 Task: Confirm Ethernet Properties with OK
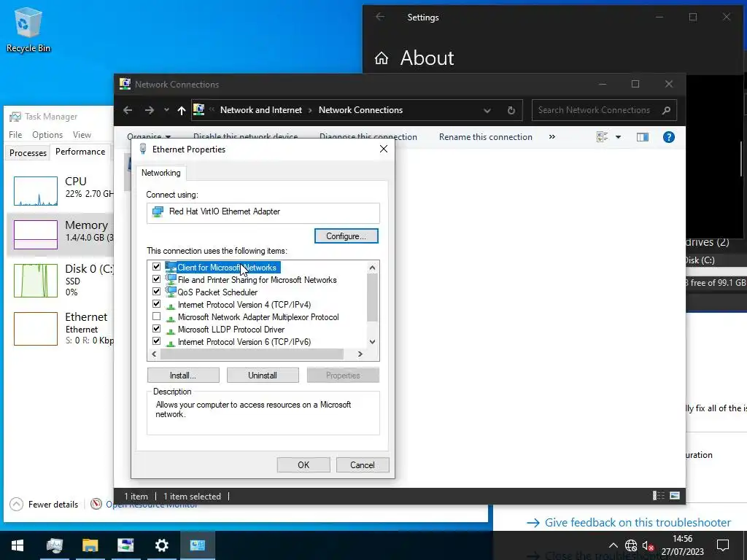tap(303, 464)
